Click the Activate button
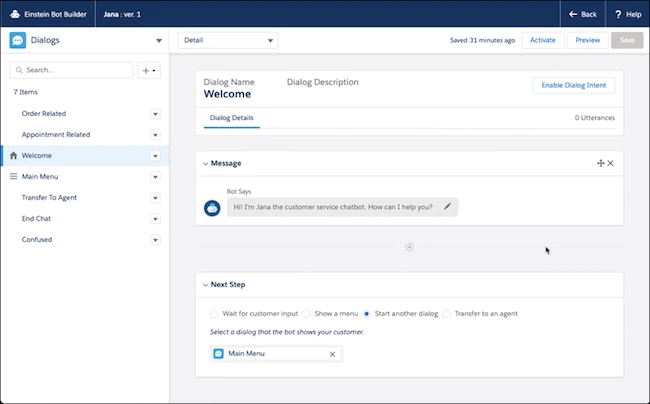 [x=543, y=40]
